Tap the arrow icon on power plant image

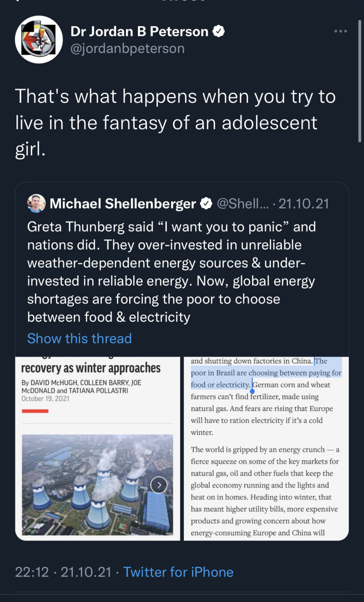click(159, 485)
